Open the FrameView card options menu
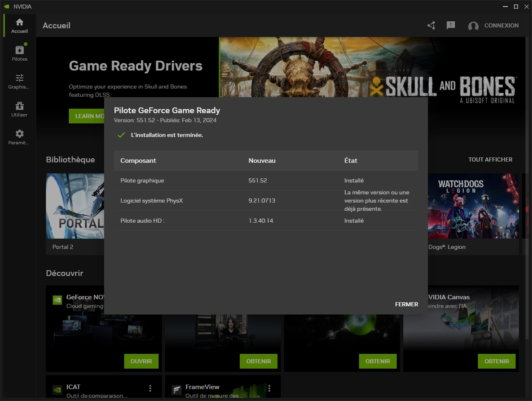The width and height of the screenshot is (532, 401). 269,388
